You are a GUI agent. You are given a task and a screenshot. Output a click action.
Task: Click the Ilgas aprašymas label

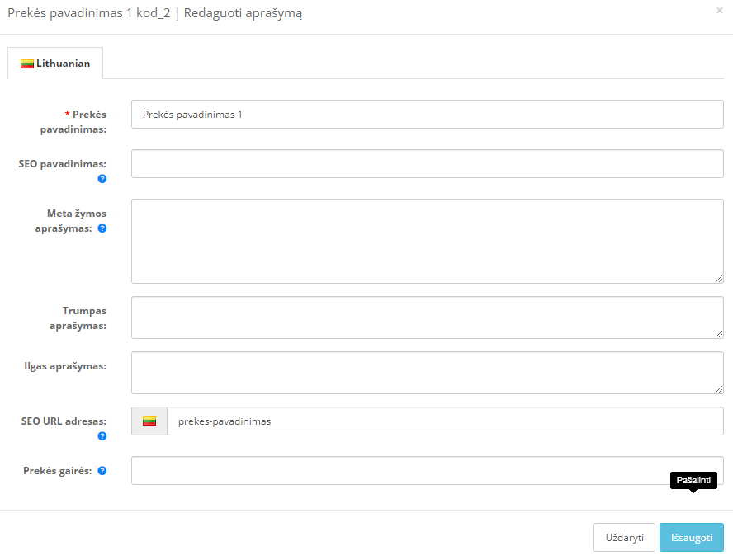pyautogui.click(x=65, y=366)
